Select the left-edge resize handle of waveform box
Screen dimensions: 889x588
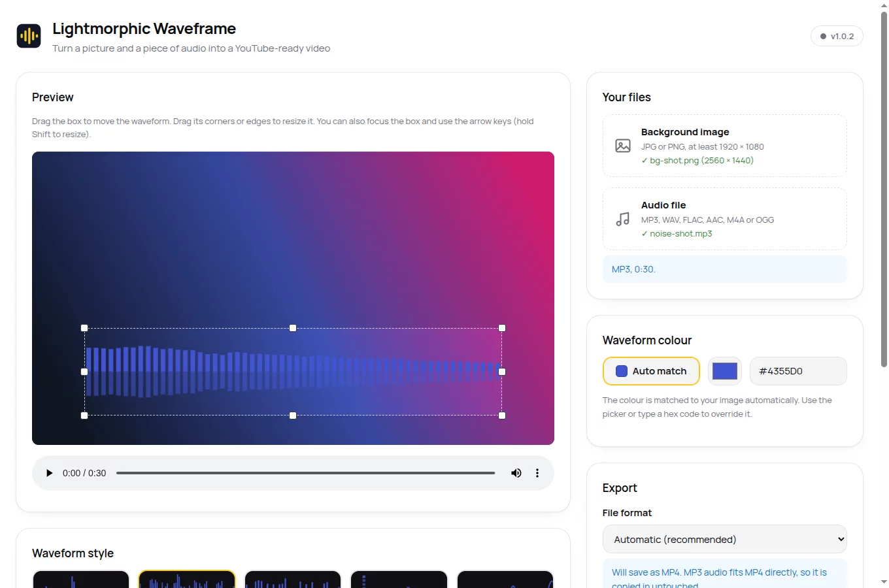click(x=84, y=372)
